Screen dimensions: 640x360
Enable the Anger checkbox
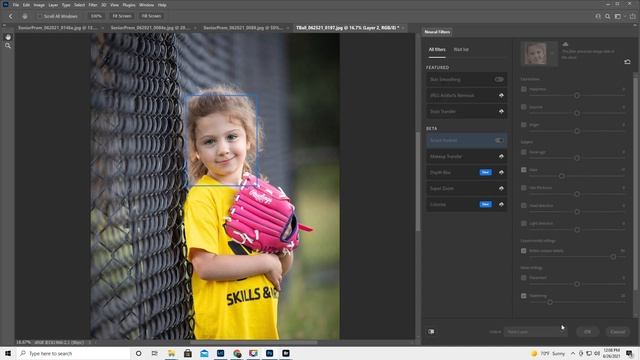click(524, 125)
